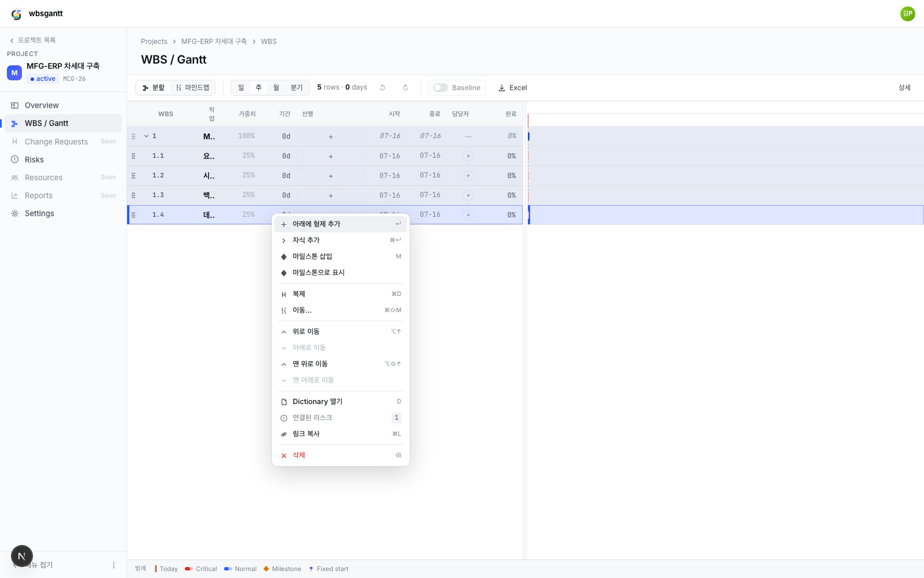Open MFG-ERP 차세대 구축 breadcrumb

point(214,42)
